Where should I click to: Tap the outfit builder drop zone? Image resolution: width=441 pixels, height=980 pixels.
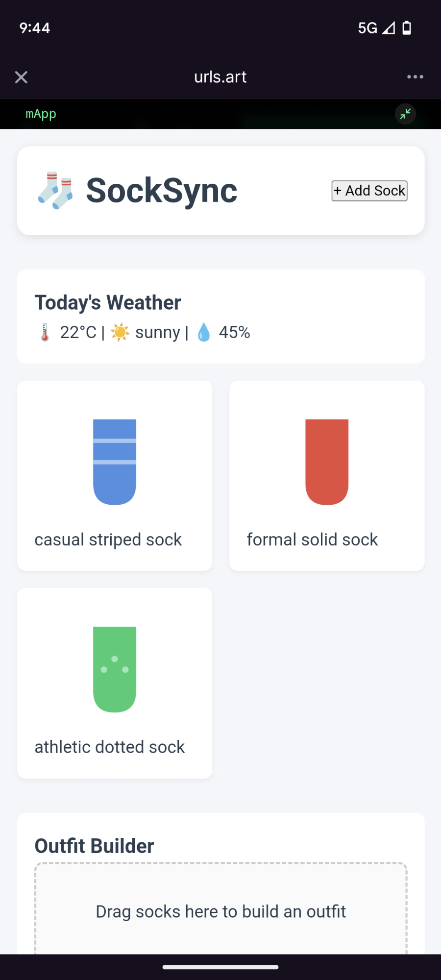[x=220, y=910]
